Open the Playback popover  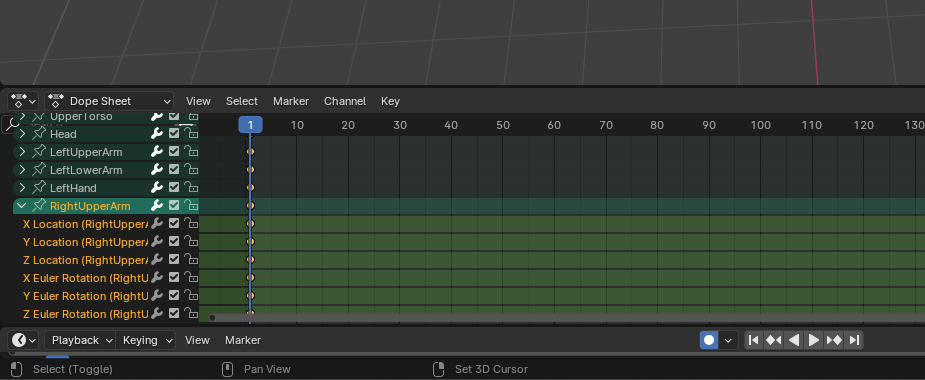pyautogui.click(x=80, y=340)
